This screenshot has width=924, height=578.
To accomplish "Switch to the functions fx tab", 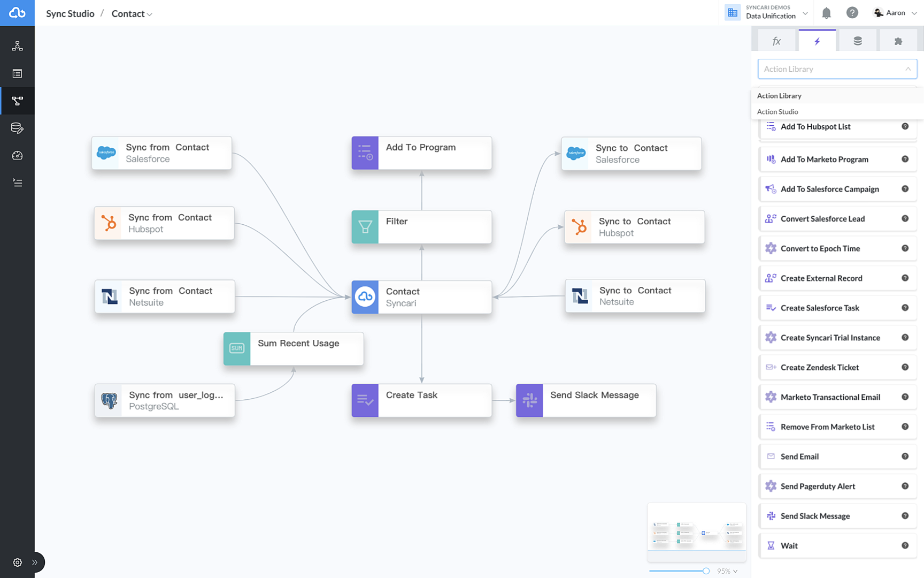I will pos(776,41).
